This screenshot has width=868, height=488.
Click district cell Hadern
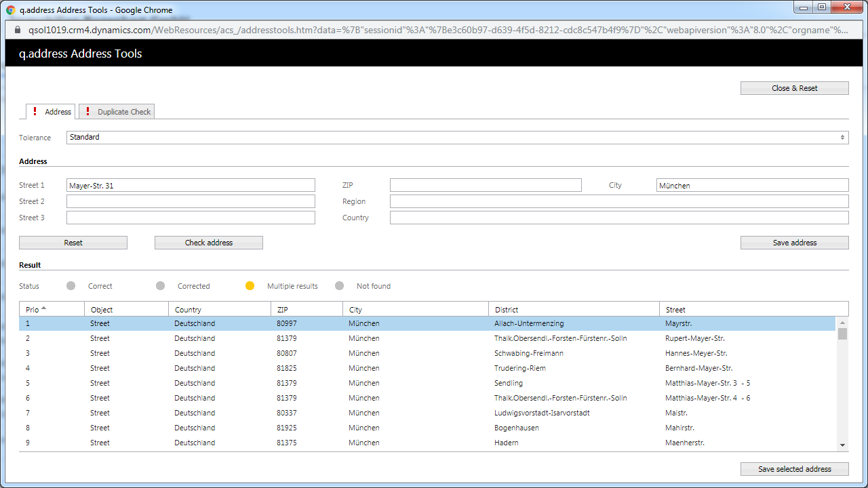pos(507,443)
